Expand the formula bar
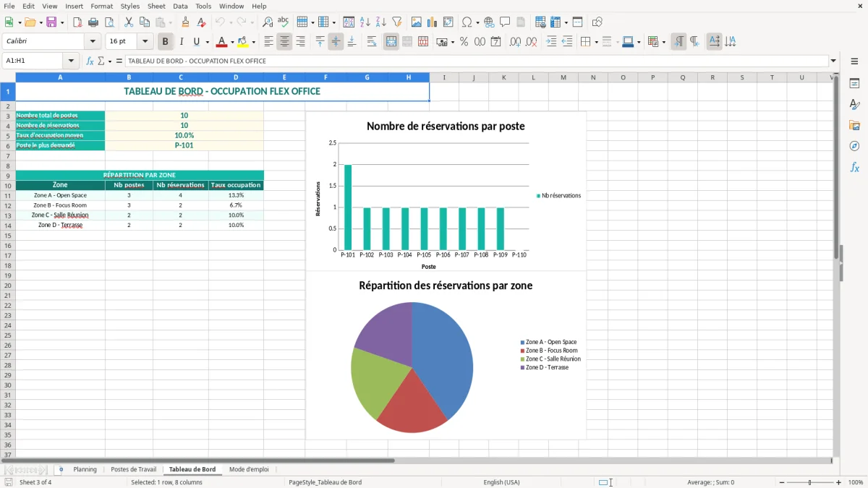Screen dimensions: 868x488 click(x=834, y=61)
